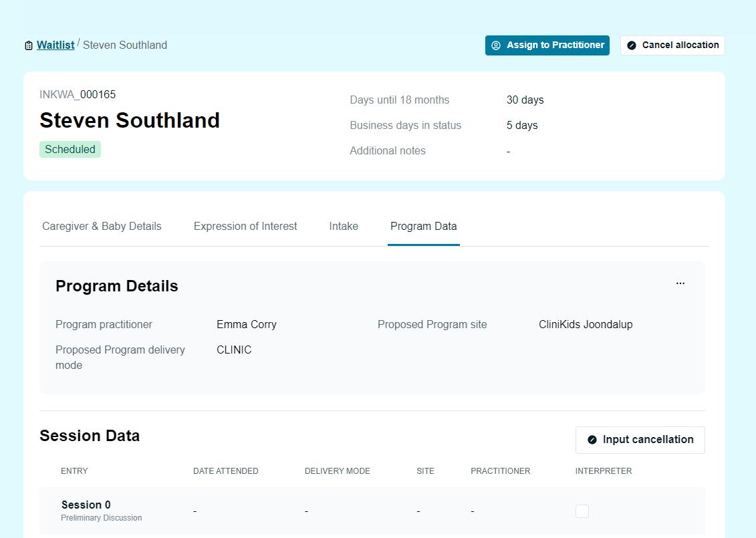756x538 pixels.
Task: Select the Program Data tab
Action: pos(424,226)
